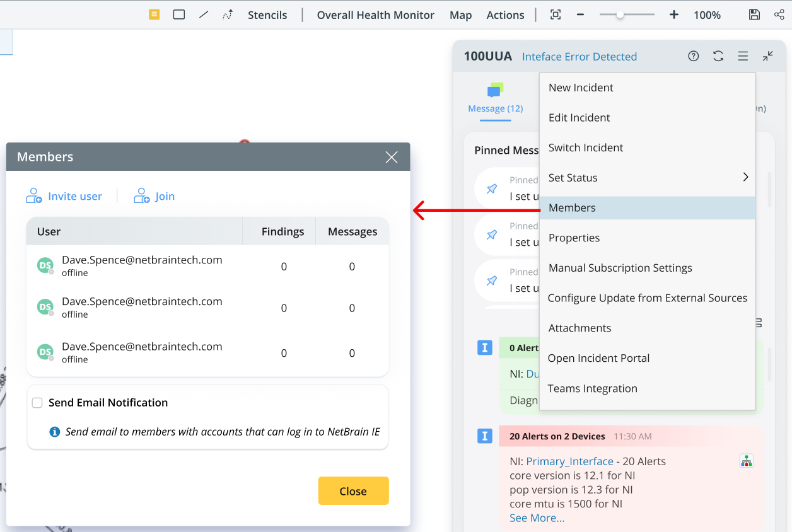Click Map in the toolbar
The image size is (792, 532).
(461, 15)
